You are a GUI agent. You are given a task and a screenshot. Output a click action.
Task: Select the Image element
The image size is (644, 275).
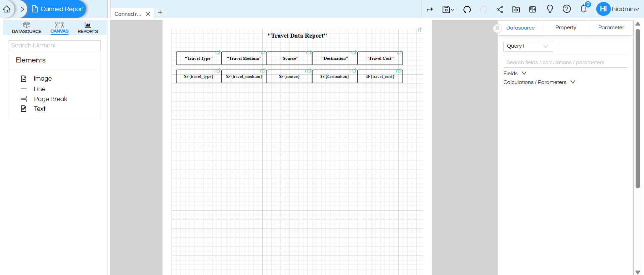click(42, 79)
